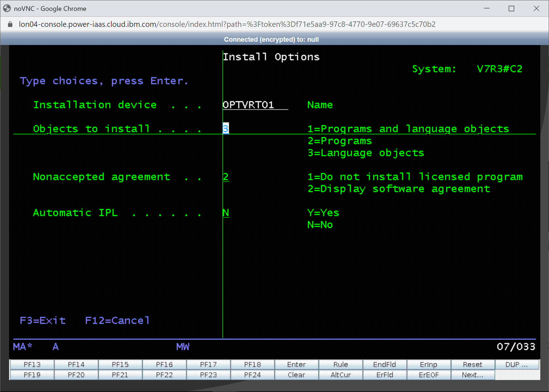Click the PF21 function key button
549x392 pixels.
120,375
